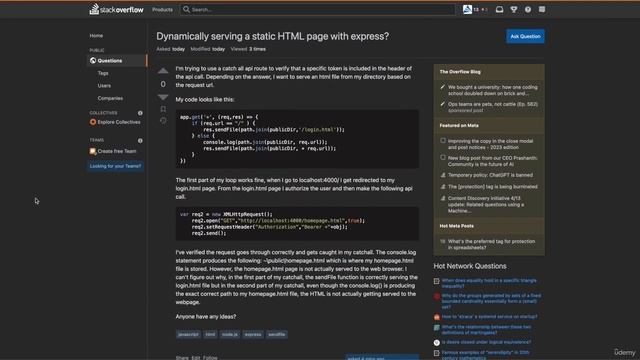
Task: Open 'Improving the copy in the close modal' link
Action: tap(491, 144)
